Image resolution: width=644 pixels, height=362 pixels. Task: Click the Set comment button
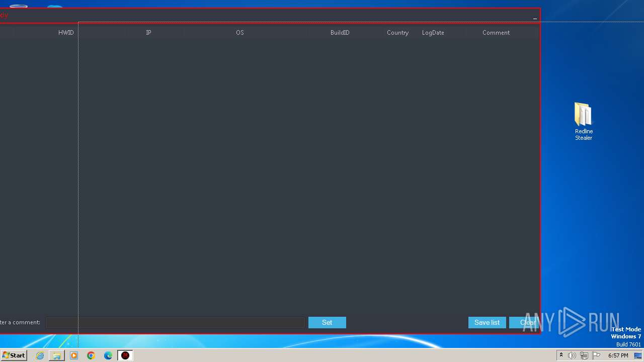tap(327, 322)
